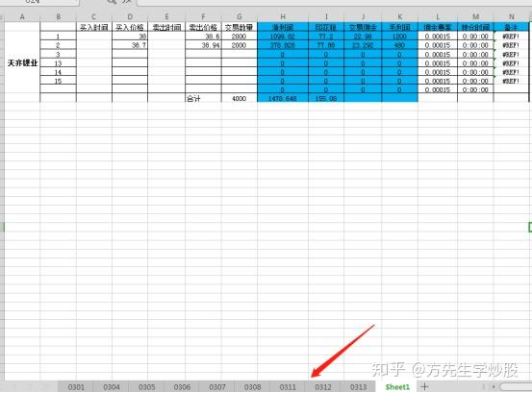
Task: Click the name box cell reference
Action: [39, 2]
